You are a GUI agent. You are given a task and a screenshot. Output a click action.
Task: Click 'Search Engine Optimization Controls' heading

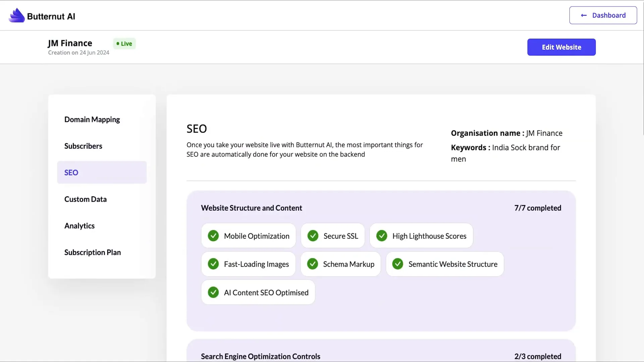coord(261,356)
